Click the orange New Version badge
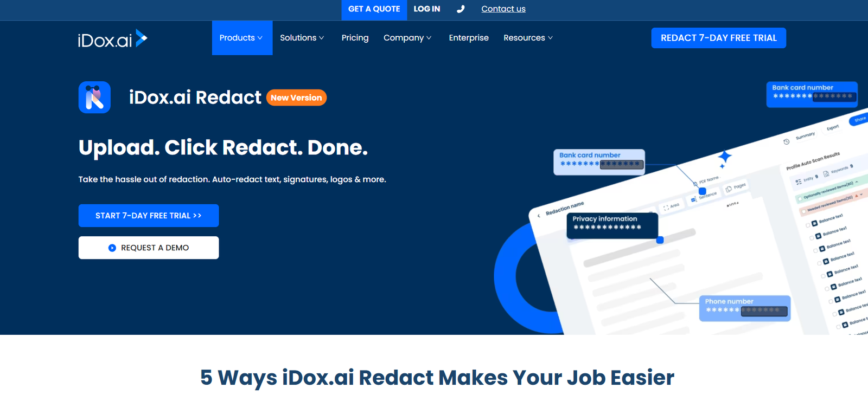Viewport: 868px width, 395px height. coord(296,98)
